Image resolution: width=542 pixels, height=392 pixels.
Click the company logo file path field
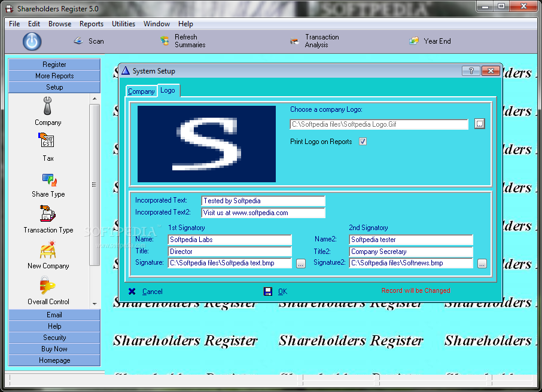[x=379, y=124]
